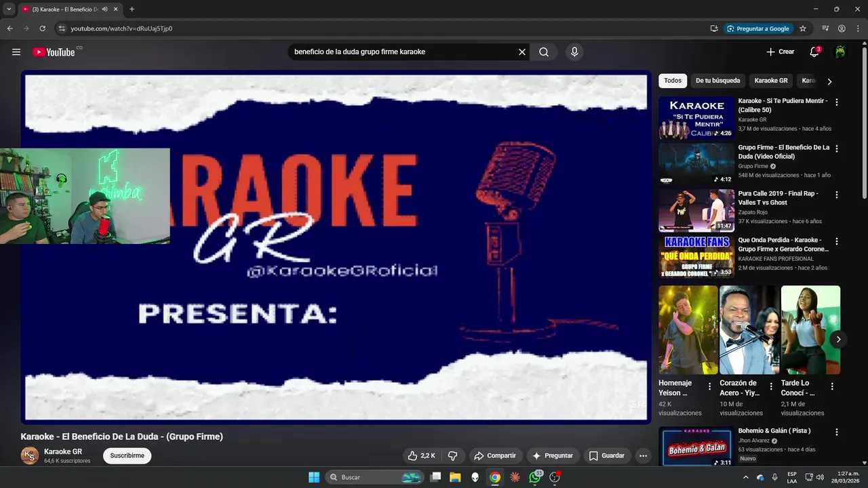Open WhatsApp from the taskbar
Image resolution: width=868 pixels, height=488 pixels.
click(535, 477)
